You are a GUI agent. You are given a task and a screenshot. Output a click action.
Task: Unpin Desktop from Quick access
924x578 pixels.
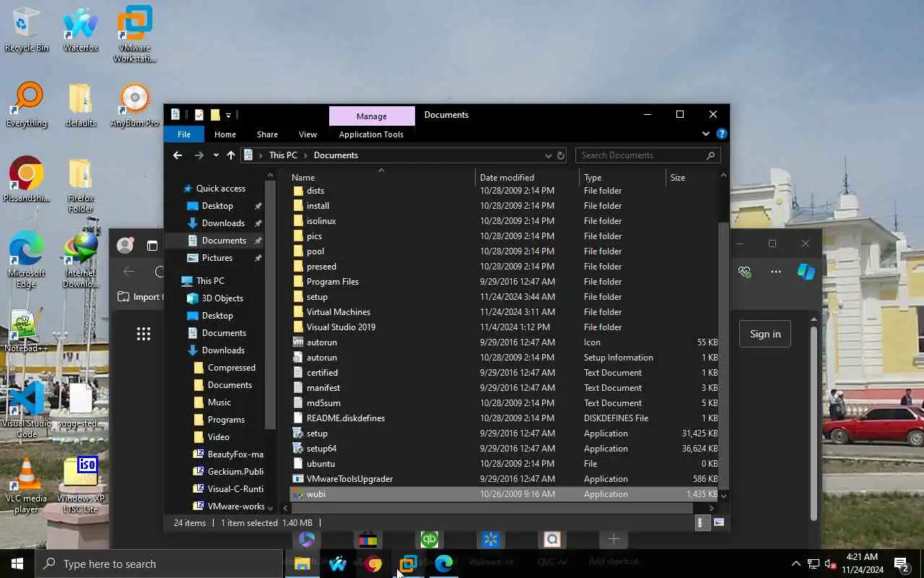point(258,206)
